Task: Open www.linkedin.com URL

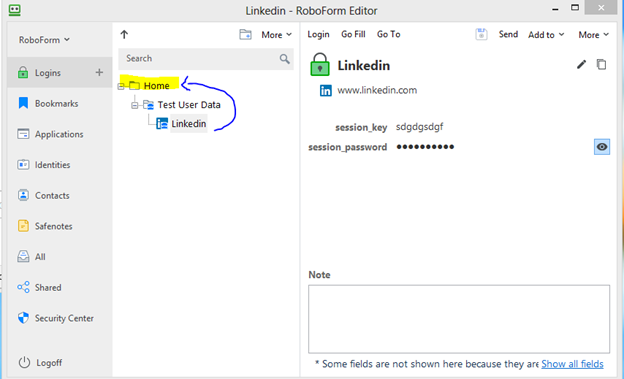Action: tap(377, 90)
